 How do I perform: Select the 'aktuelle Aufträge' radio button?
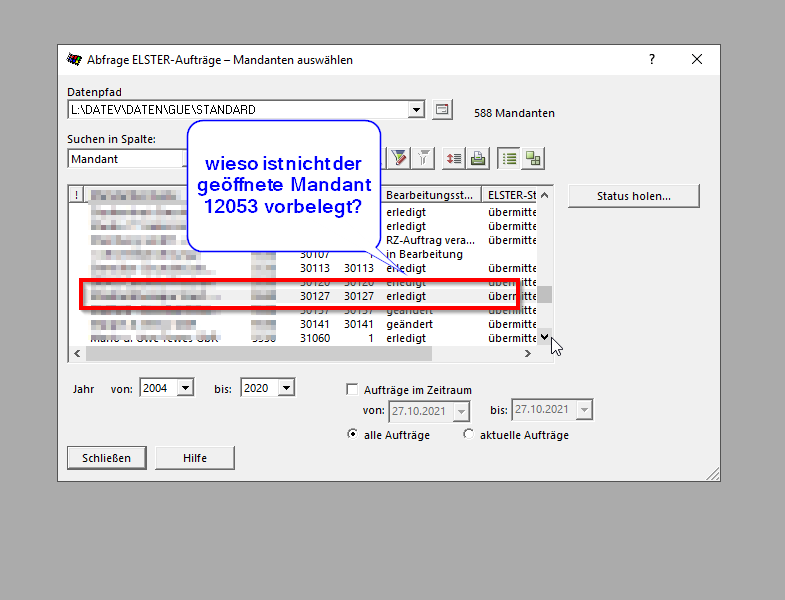point(468,434)
